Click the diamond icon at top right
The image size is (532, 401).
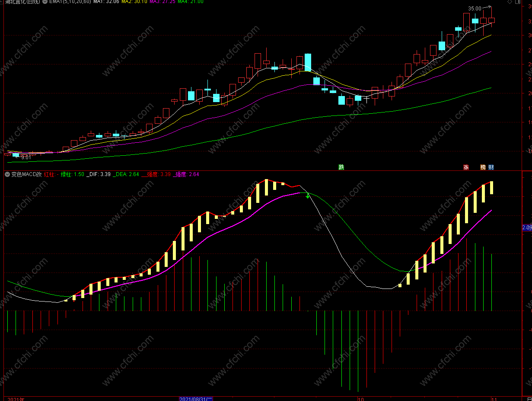(x=510, y=2)
